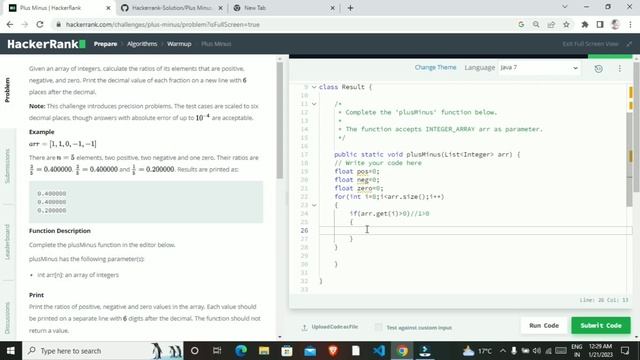Reload the HackerRank page

(40, 24)
